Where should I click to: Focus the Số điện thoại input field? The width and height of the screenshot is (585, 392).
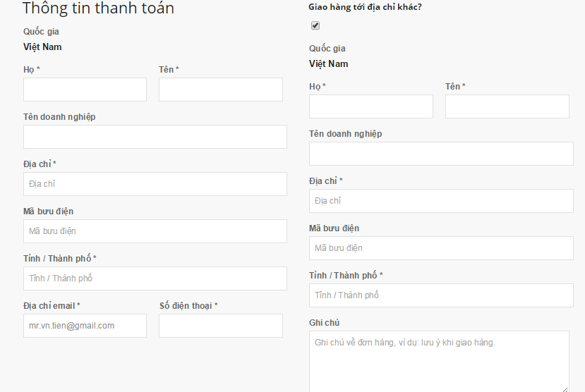[x=220, y=326]
